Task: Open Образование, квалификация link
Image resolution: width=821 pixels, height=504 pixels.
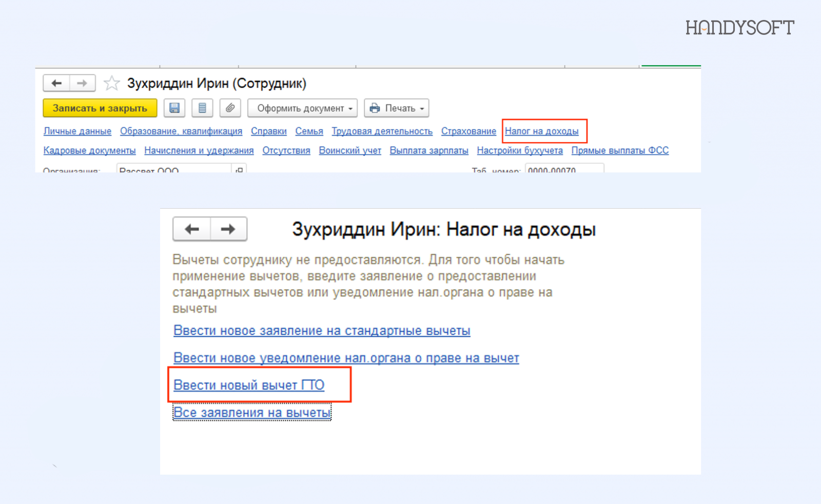Action: point(181,131)
